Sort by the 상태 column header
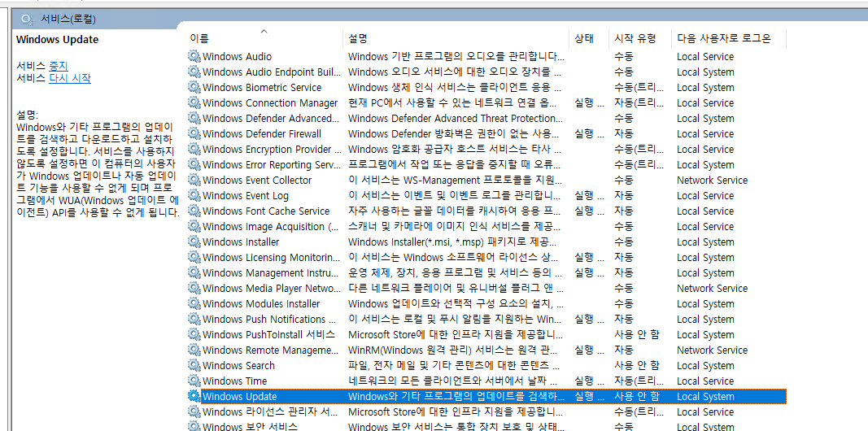 590,38
